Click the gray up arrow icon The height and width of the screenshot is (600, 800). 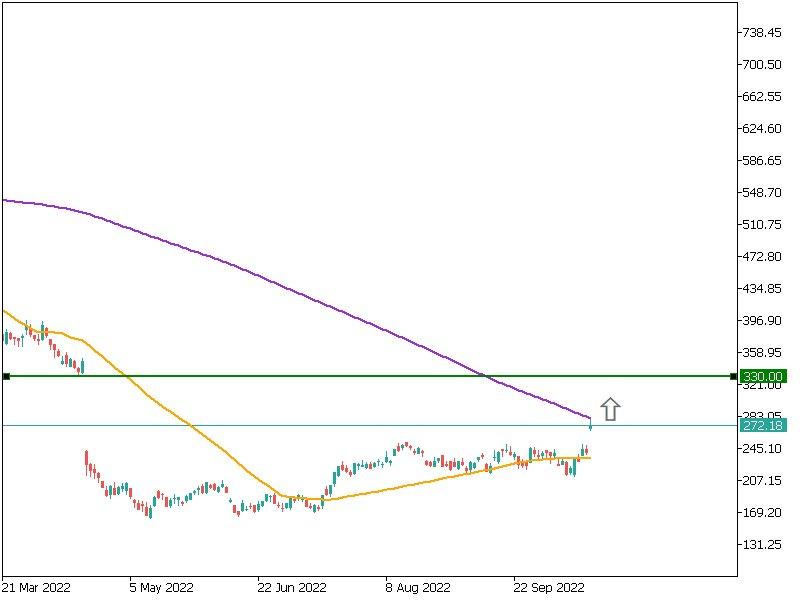click(x=610, y=409)
